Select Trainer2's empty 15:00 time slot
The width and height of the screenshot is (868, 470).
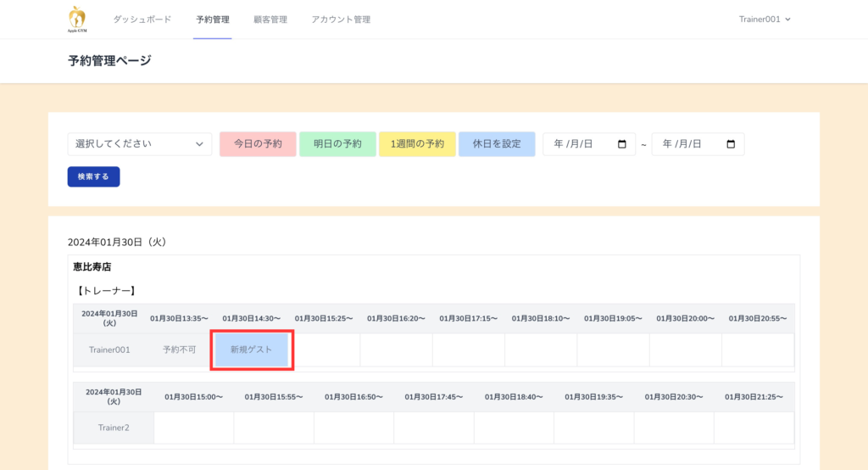tap(193, 428)
